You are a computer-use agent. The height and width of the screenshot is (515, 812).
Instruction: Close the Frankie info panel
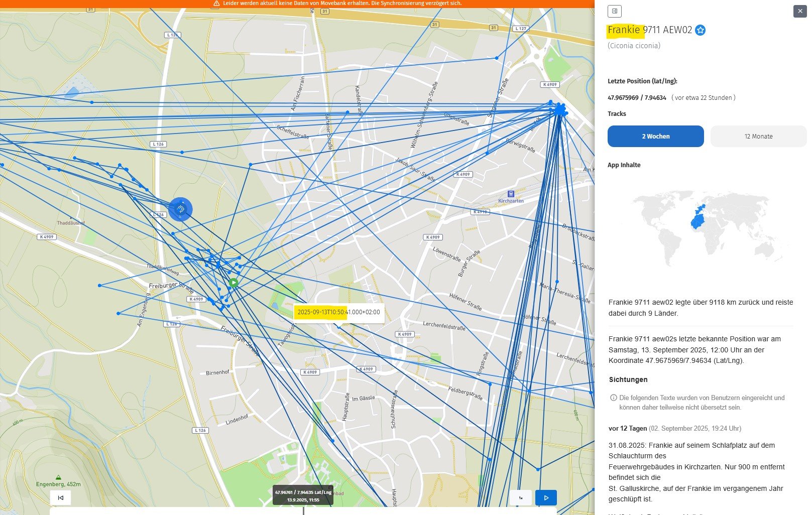pos(799,11)
